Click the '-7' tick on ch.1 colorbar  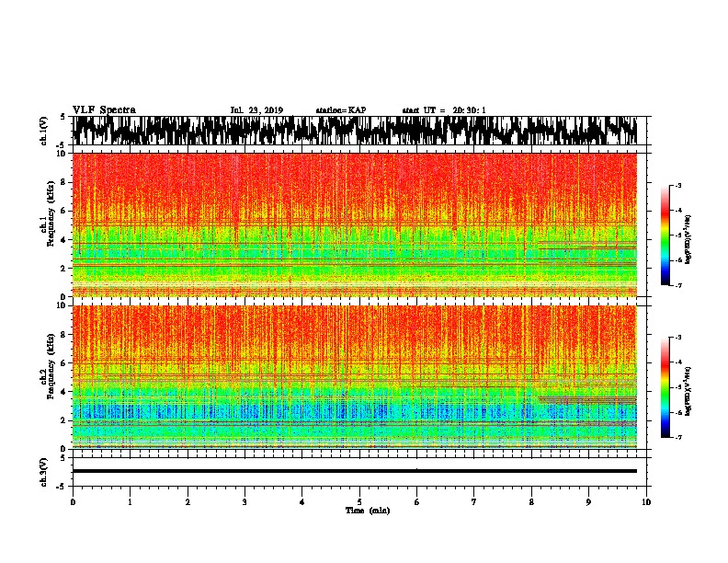[x=678, y=285]
